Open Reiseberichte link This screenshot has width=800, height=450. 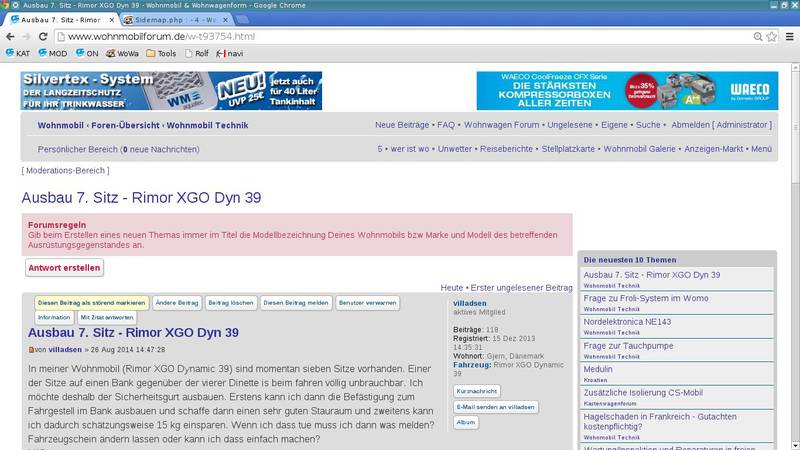point(506,149)
